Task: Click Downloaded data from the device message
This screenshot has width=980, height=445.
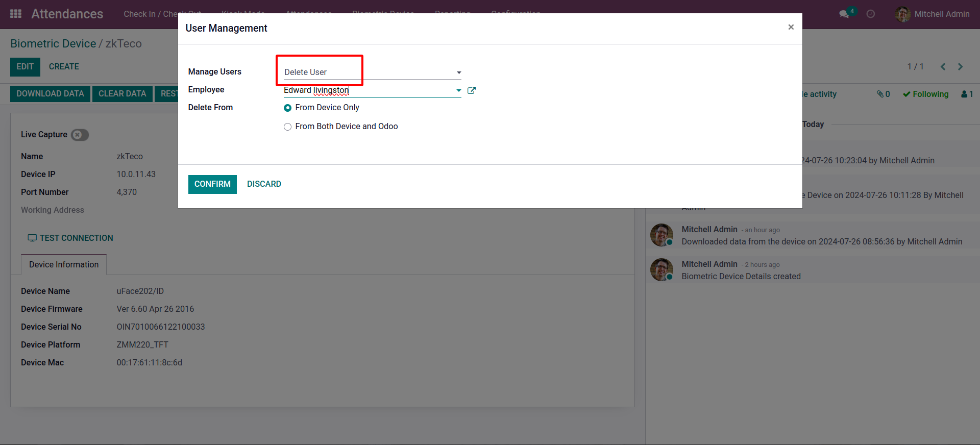Action: [822, 241]
